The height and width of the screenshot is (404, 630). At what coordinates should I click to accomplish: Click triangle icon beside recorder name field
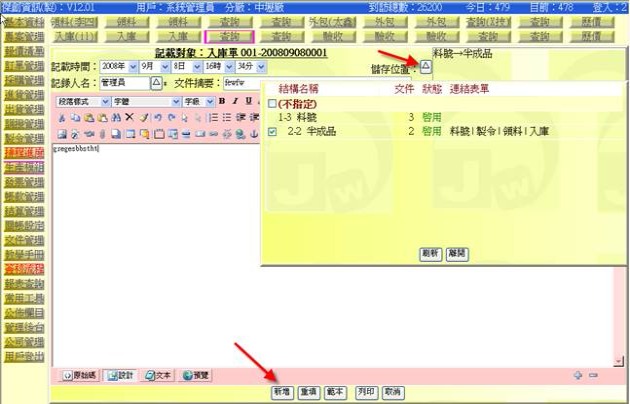[155, 83]
